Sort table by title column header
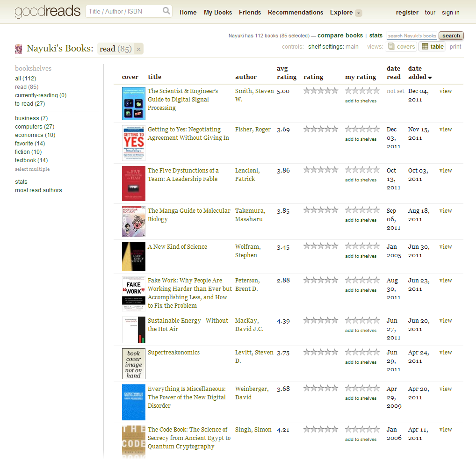This screenshot has width=476, height=476. click(x=154, y=77)
